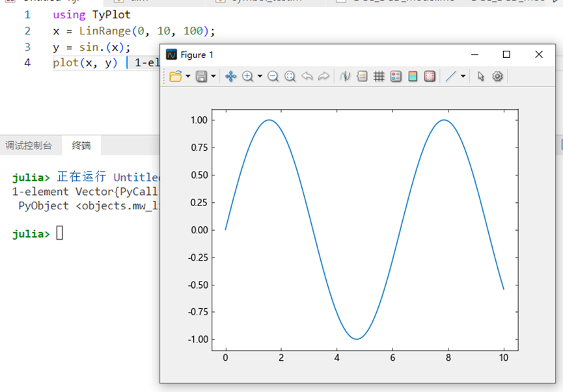Click the y-axis label -1.00
Viewport: 563px width, 392px height.
point(198,339)
